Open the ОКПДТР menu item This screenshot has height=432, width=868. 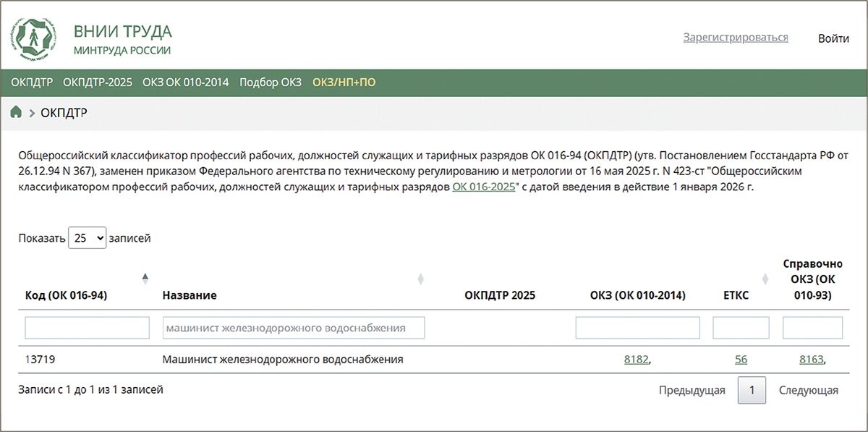tap(32, 82)
